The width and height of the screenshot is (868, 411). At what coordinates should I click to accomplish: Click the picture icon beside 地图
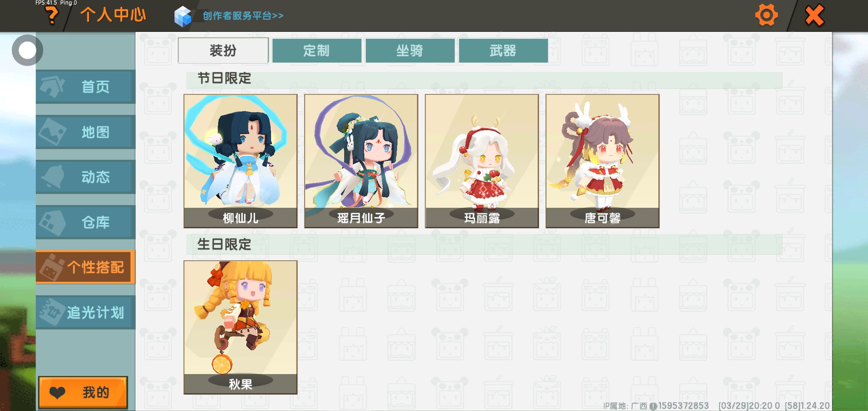coord(53,132)
